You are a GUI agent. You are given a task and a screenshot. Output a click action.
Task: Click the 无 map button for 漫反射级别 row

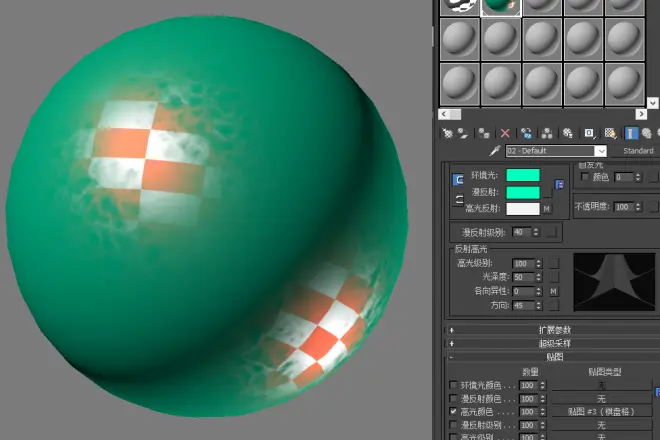click(601, 425)
